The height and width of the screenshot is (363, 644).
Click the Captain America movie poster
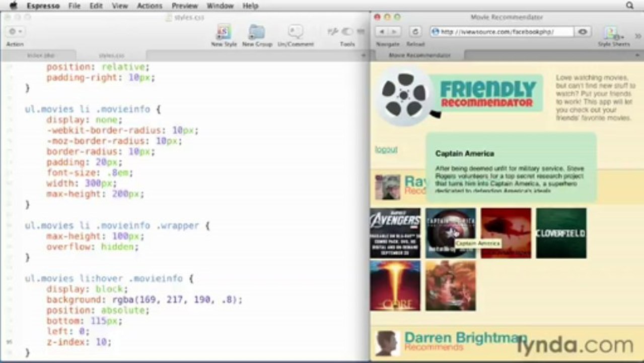(x=451, y=233)
